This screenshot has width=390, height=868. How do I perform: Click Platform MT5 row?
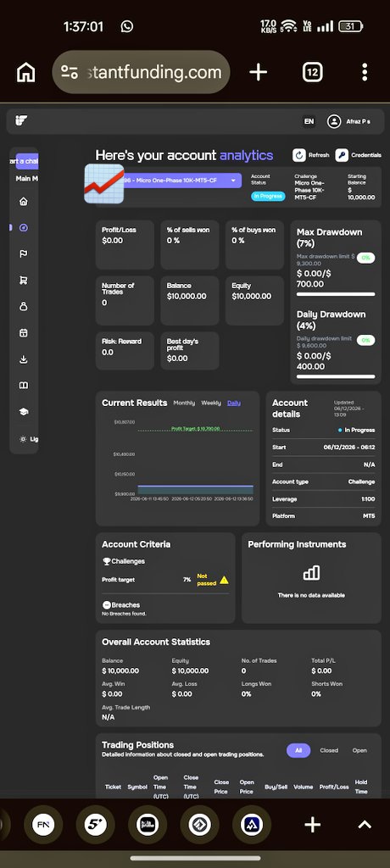click(324, 516)
